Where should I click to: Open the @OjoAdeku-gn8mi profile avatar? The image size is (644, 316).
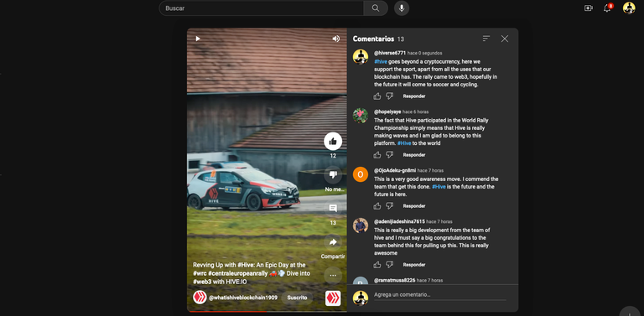coord(361,174)
